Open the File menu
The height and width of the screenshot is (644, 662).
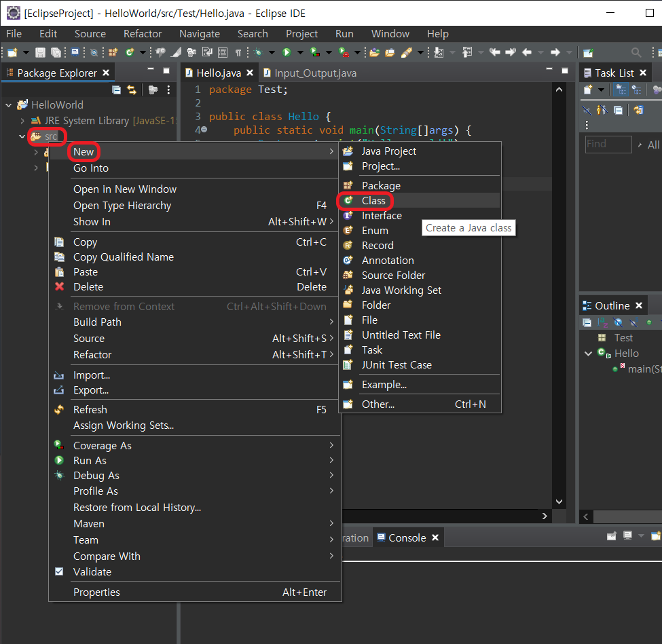click(14, 34)
